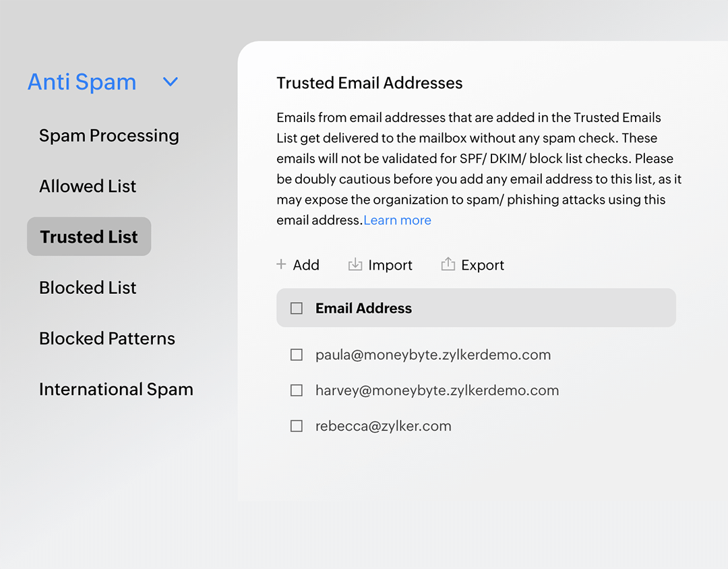Open Blocked Patterns settings

click(x=107, y=338)
